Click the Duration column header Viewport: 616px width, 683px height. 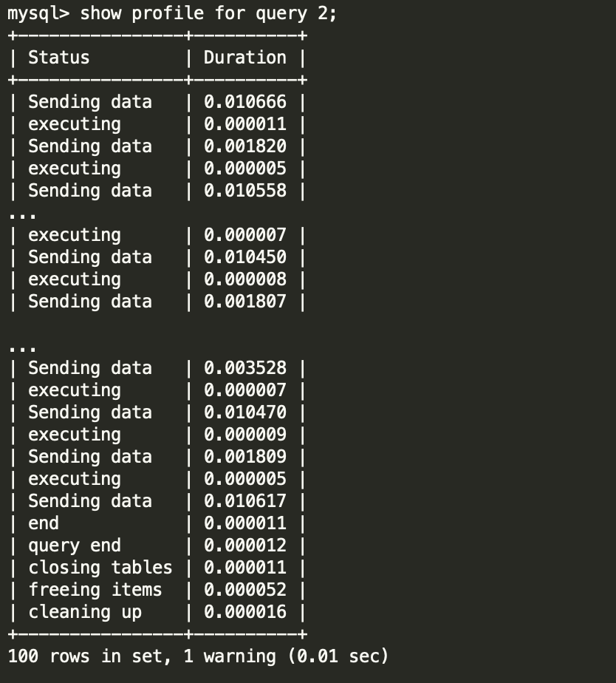[244, 58]
